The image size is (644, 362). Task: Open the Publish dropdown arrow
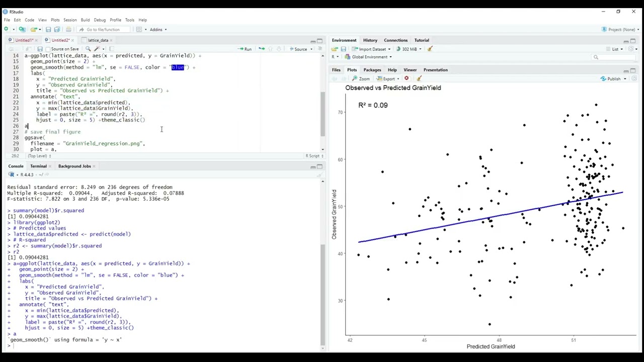(x=625, y=78)
